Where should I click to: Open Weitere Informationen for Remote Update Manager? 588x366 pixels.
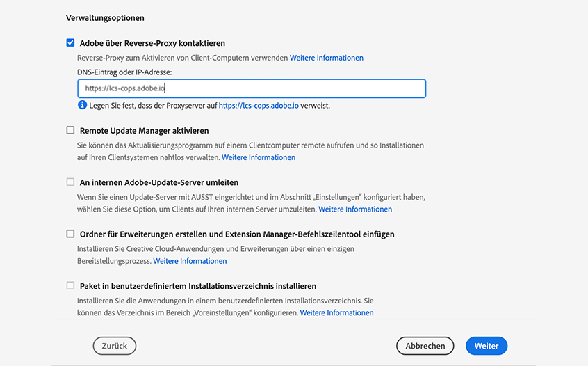[x=258, y=157]
